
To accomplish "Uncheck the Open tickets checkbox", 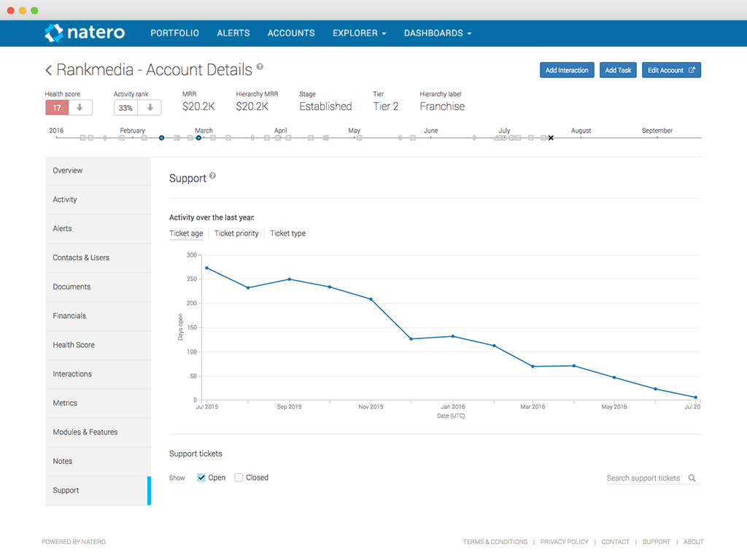I will 201,478.
